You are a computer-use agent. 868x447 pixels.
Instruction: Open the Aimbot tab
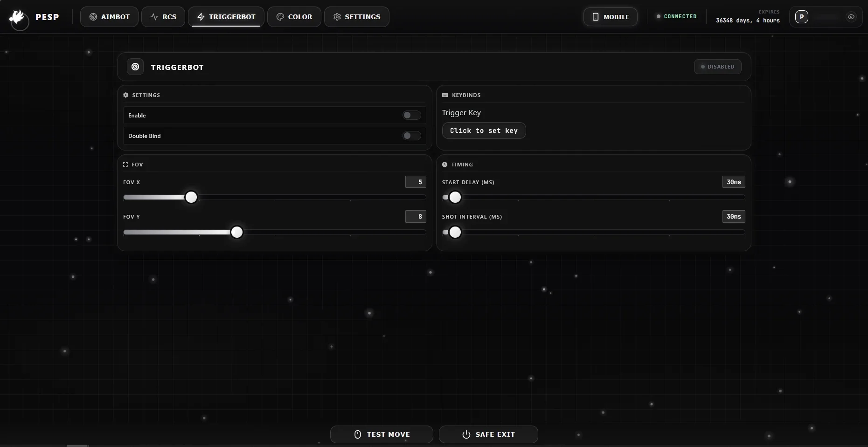[109, 17]
